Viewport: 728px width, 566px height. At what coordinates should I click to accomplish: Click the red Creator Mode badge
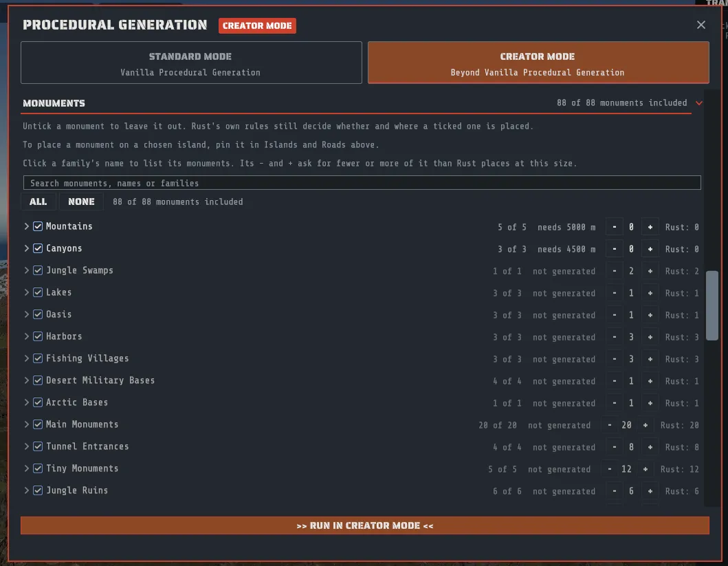257,25
